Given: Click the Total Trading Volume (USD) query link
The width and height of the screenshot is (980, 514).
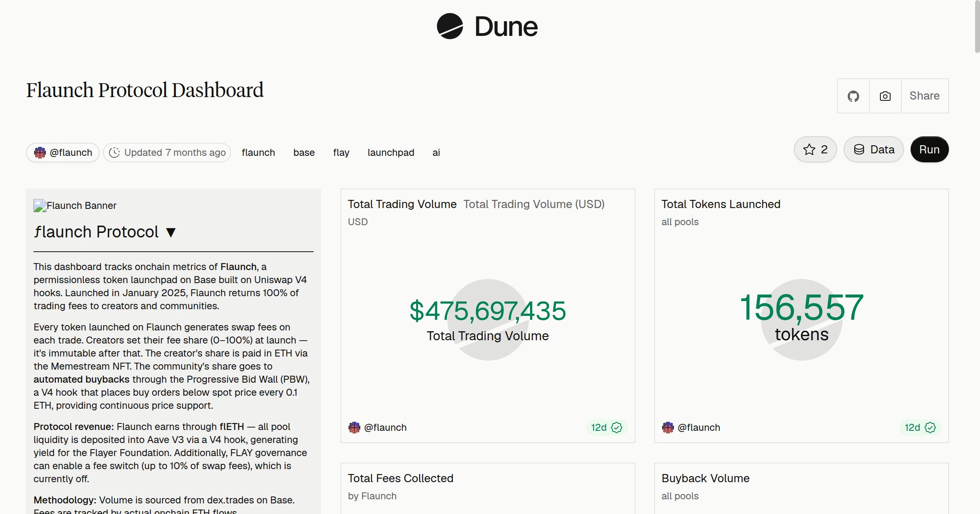Looking at the screenshot, I should (534, 204).
